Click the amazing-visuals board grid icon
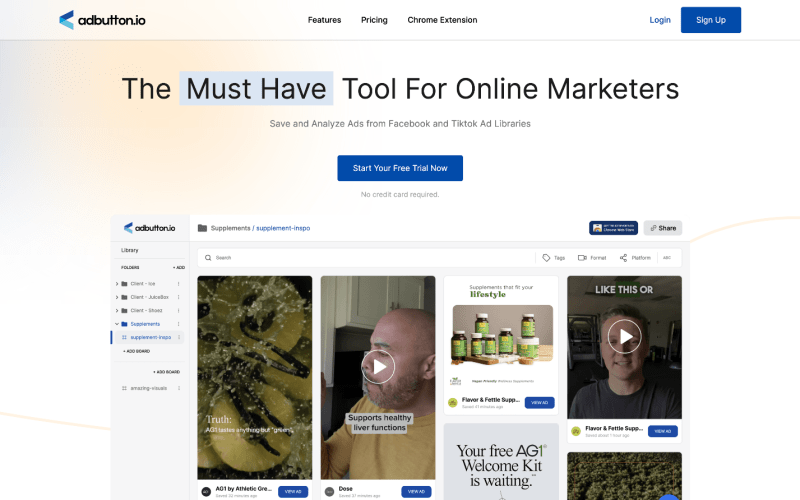800x500 pixels. [124, 388]
